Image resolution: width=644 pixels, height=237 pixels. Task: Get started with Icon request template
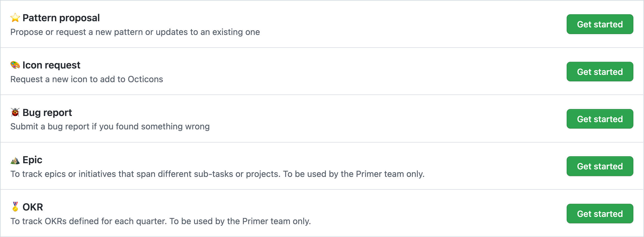[600, 72]
